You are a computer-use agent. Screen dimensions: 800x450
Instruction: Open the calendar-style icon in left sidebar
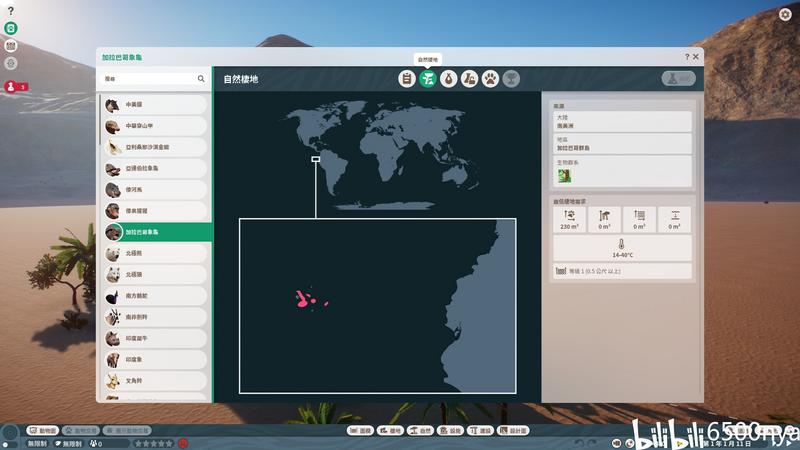point(11,46)
